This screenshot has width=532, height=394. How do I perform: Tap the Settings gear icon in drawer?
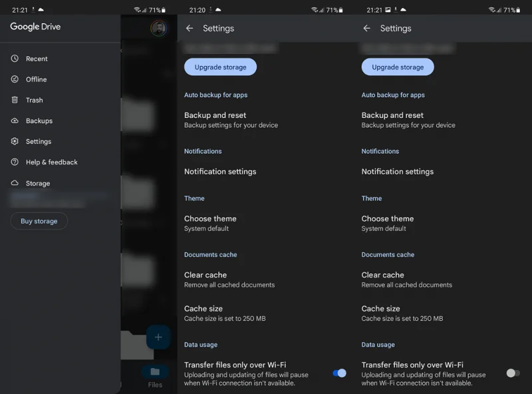point(15,141)
